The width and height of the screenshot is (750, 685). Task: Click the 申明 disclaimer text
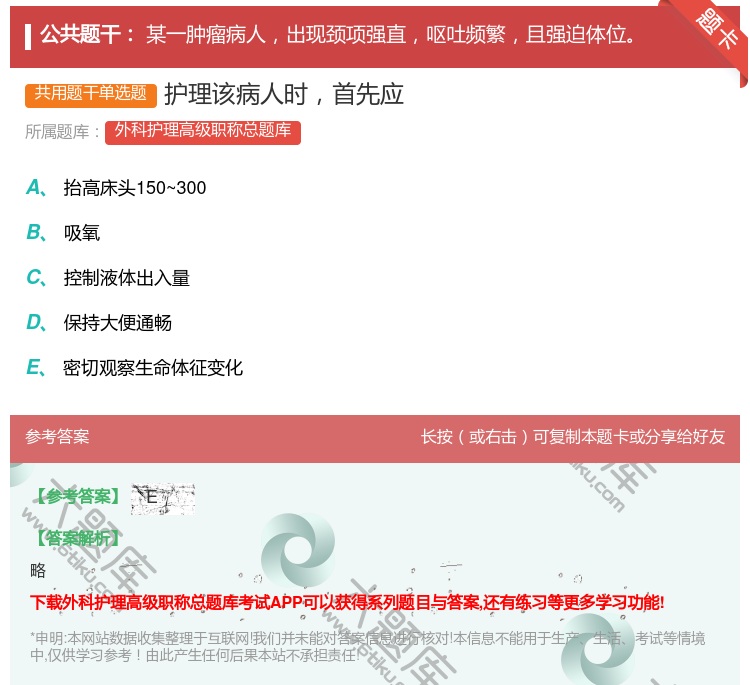(367, 647)
